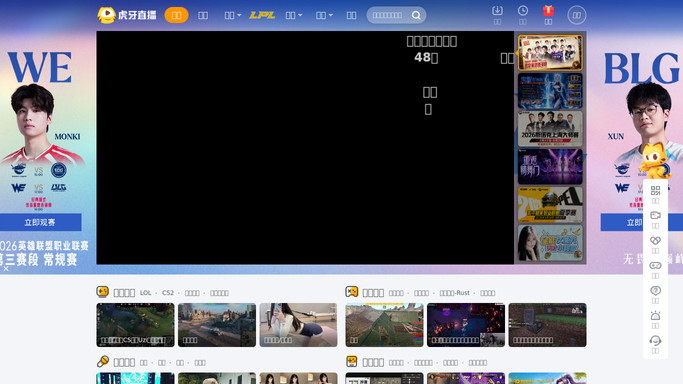The image size is (683, 384).
Task: Expand the first nav dropdown before LPL
Action: coord(233,15)
